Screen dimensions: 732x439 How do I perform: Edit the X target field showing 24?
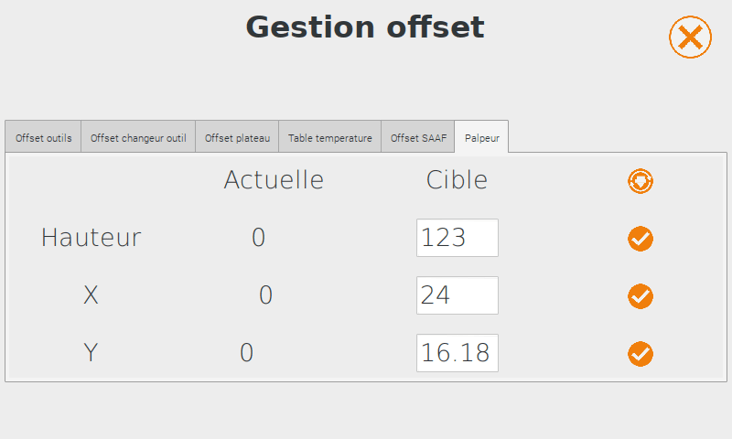point(457,295)
